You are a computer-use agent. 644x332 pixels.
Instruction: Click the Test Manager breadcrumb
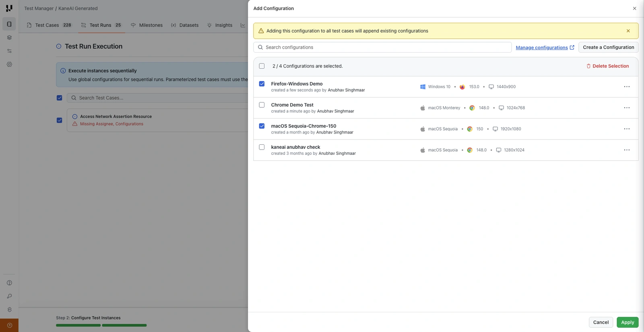(x=39, y=8)
